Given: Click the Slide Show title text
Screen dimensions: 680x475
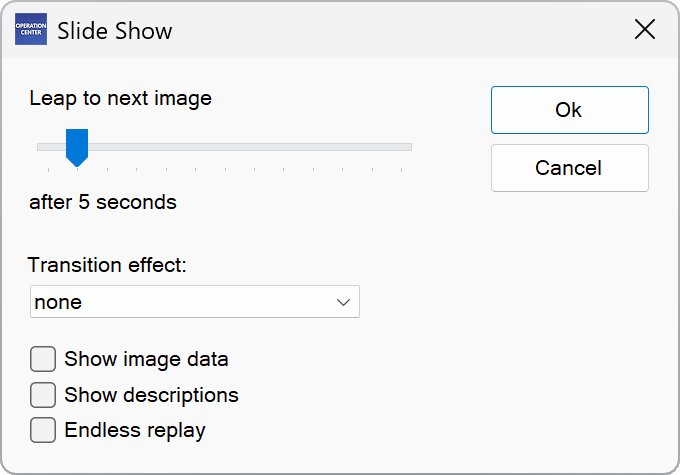Looking at the screenshot, I should coord(115,31).
